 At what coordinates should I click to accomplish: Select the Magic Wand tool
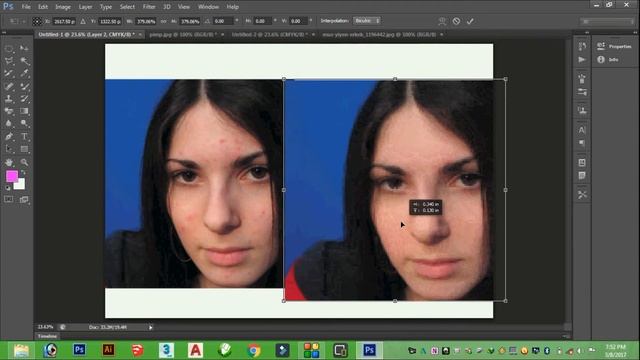point(24,61)
